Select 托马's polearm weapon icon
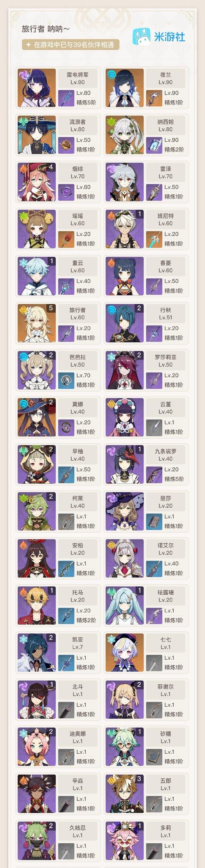This screenshot has width=205, height=868. click(x=66, y=615)
